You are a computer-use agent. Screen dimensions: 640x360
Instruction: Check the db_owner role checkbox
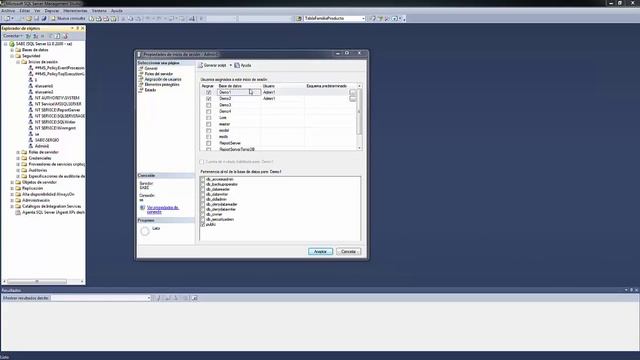point(202,214)
